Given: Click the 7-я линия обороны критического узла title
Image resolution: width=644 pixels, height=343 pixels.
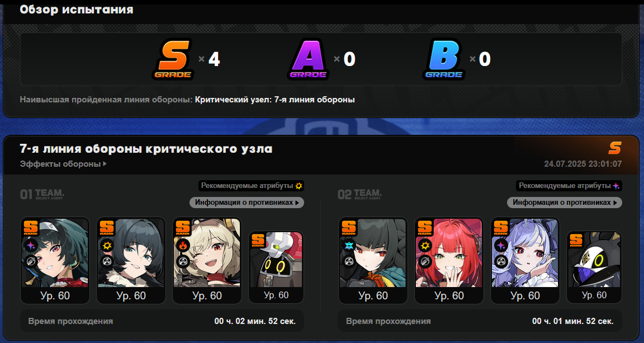Looking at the screenshot, I should click(146, 148).
